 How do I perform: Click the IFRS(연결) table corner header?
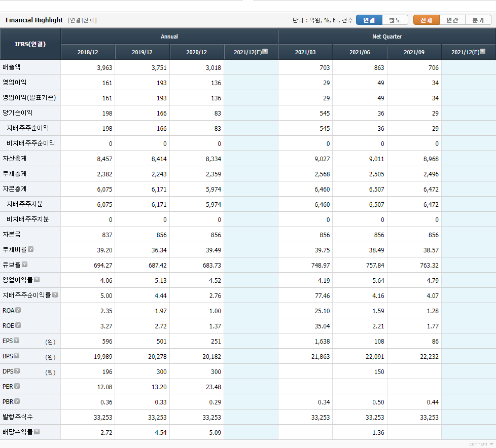tap(30, 44)
